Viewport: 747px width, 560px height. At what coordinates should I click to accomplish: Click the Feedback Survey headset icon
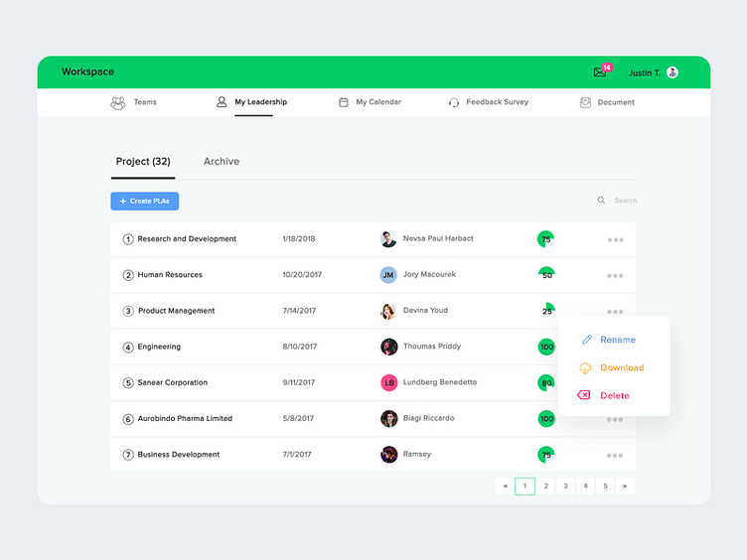click(454, 102)
